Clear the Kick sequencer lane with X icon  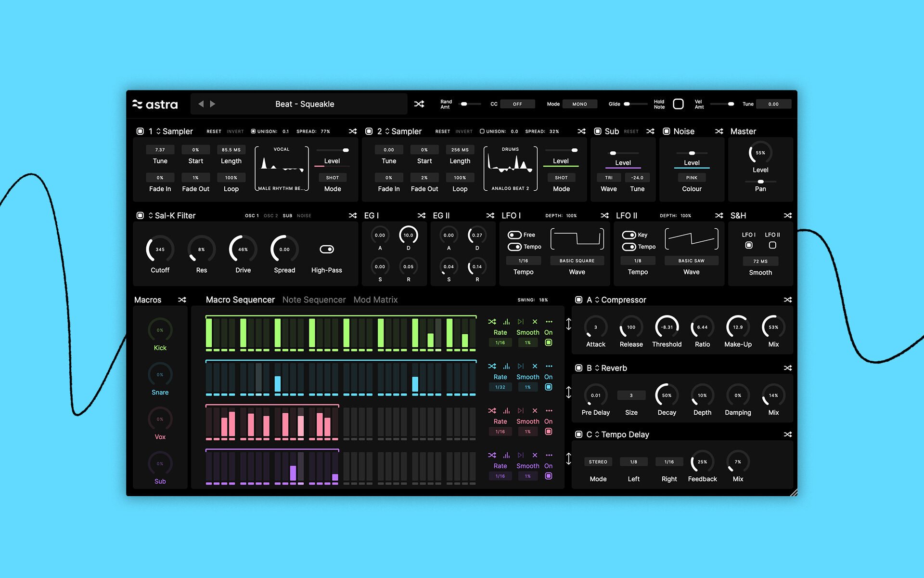coord(535,322)
